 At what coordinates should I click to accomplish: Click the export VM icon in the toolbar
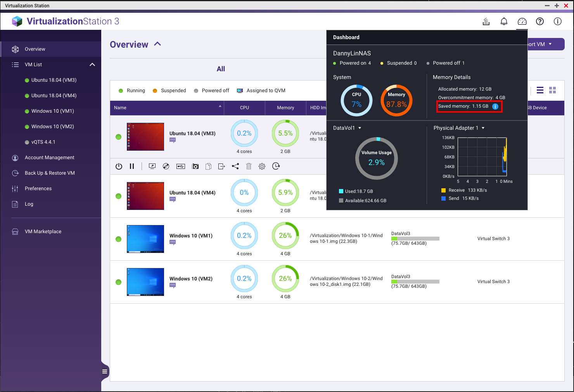tap(221, 166)
